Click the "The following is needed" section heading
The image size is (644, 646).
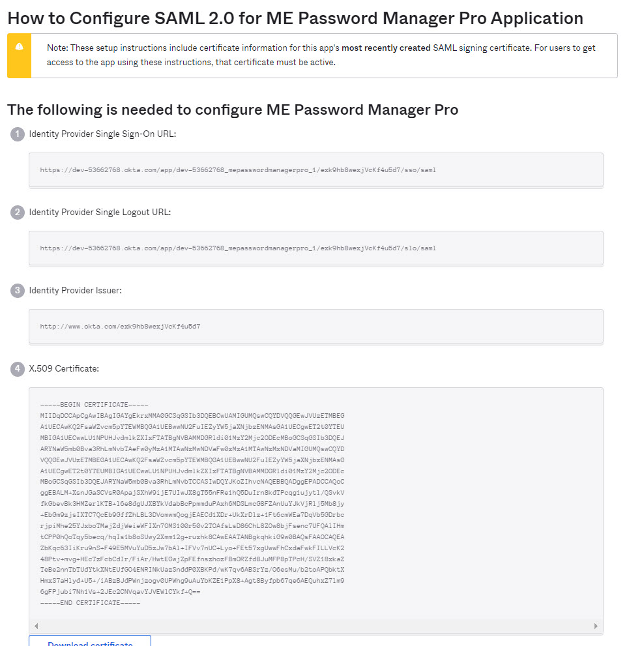[232, 110]
